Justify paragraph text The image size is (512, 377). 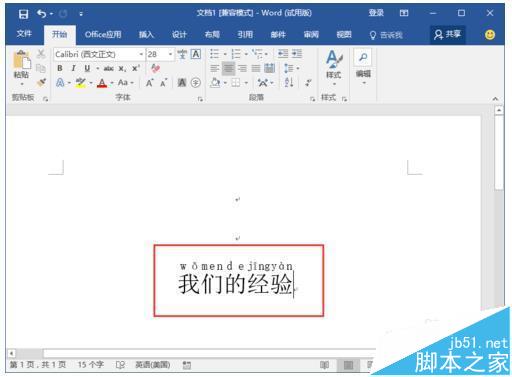(256, 69)
